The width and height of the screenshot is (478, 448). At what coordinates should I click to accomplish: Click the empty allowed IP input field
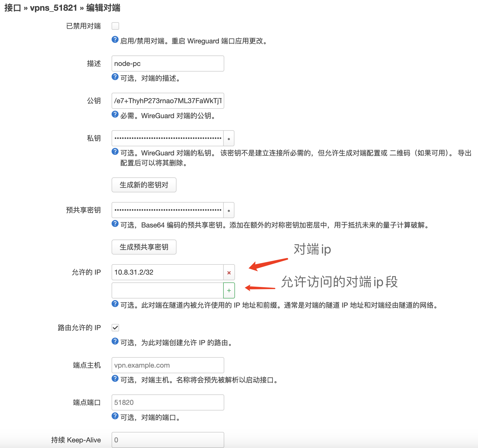(167, 290)
